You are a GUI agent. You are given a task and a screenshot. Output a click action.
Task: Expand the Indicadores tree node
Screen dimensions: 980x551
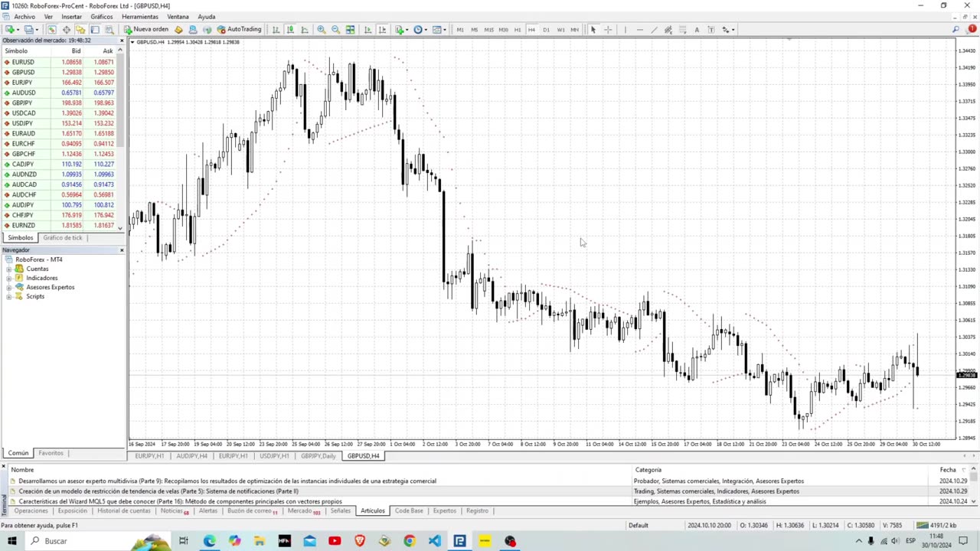(9, 278)
